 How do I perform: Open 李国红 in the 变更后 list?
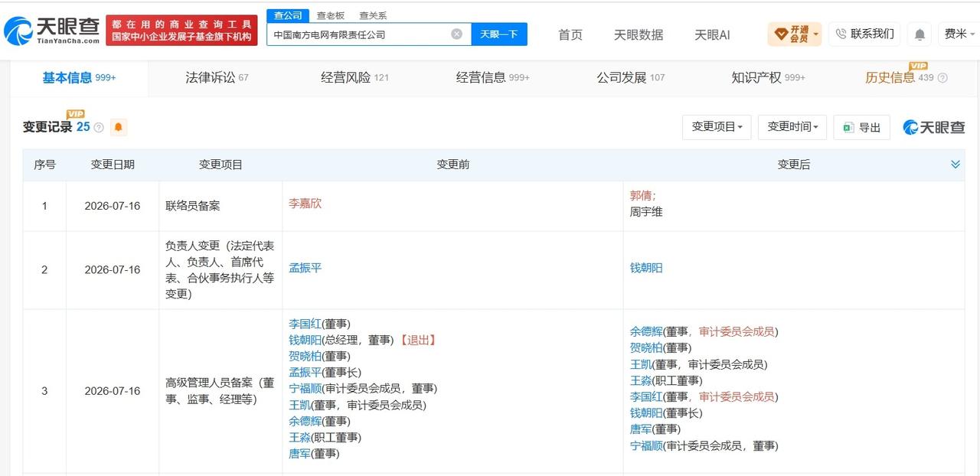pos(646,396)
